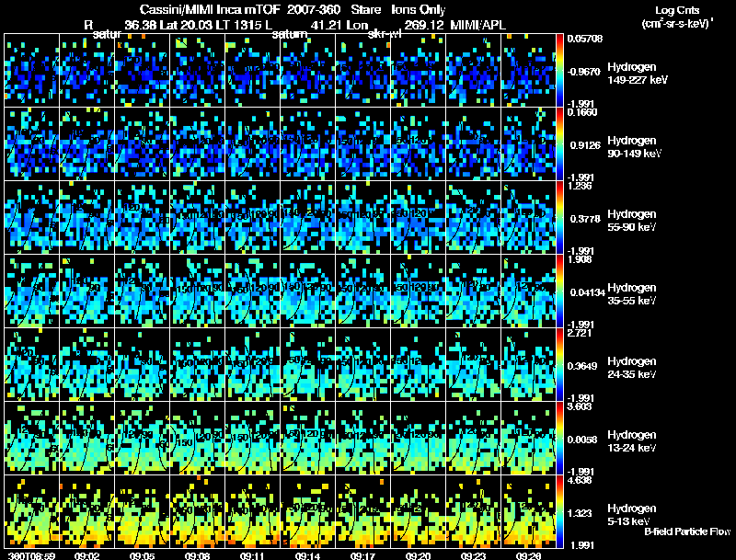The image size is (736, 560).
Task: Click the '0.0058' scale value
Action: click(582, 440)
